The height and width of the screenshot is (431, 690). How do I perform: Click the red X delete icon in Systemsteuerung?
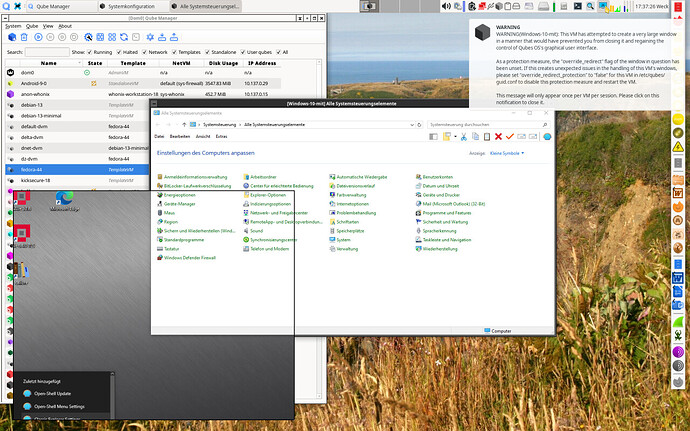tap(498, 137)
